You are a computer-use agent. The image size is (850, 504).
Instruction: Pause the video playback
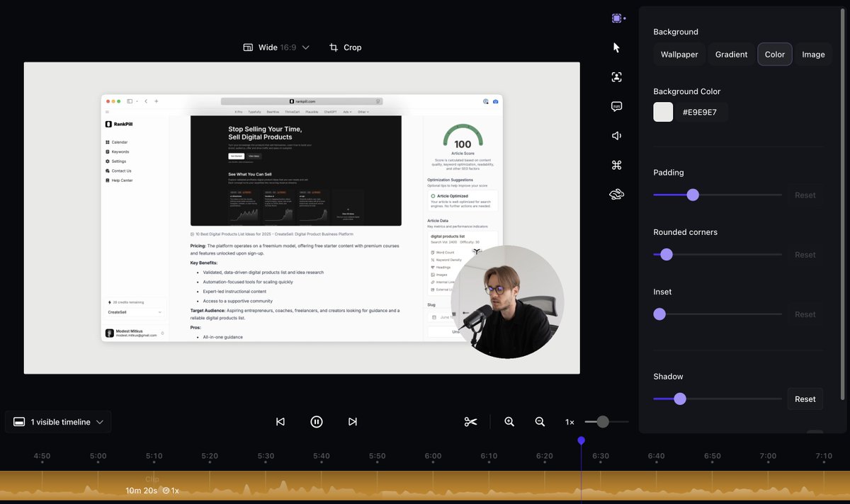[x=317, y=422]
